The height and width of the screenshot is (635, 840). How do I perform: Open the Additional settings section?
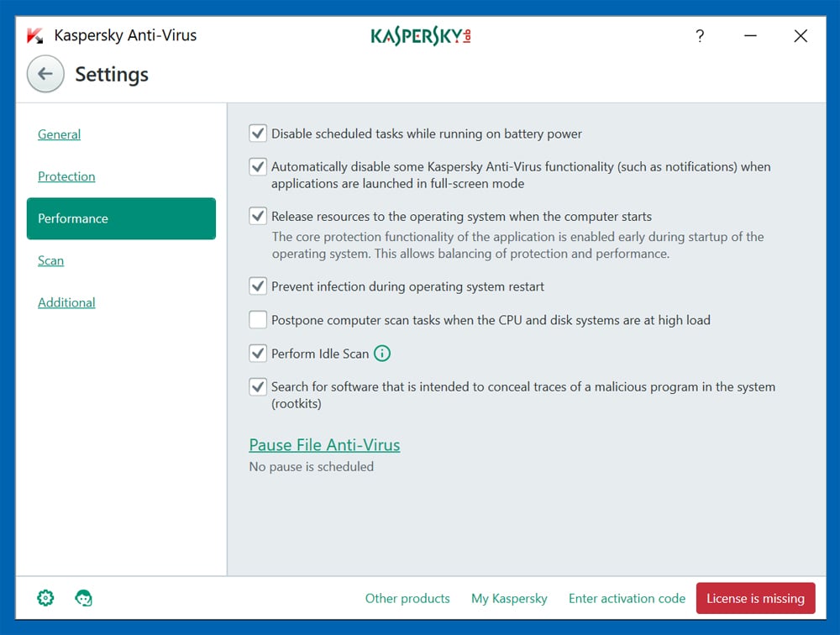tap(66, 302)
